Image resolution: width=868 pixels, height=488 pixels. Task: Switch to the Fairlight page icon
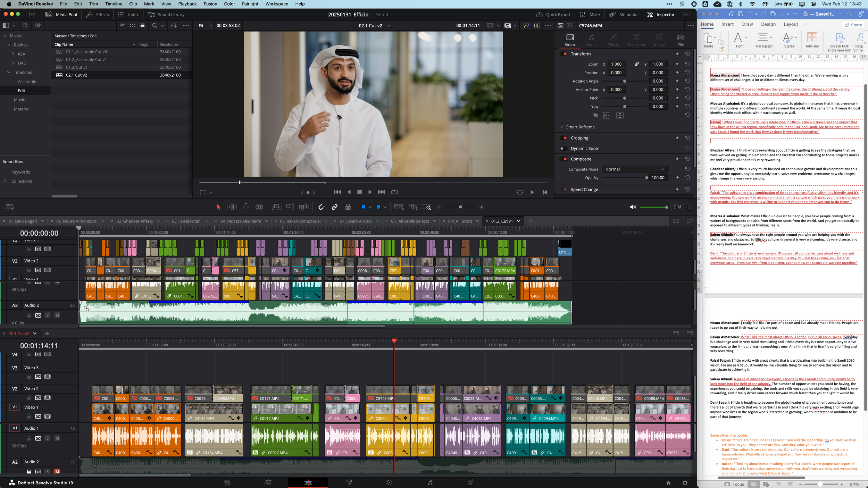coord(430,482)
